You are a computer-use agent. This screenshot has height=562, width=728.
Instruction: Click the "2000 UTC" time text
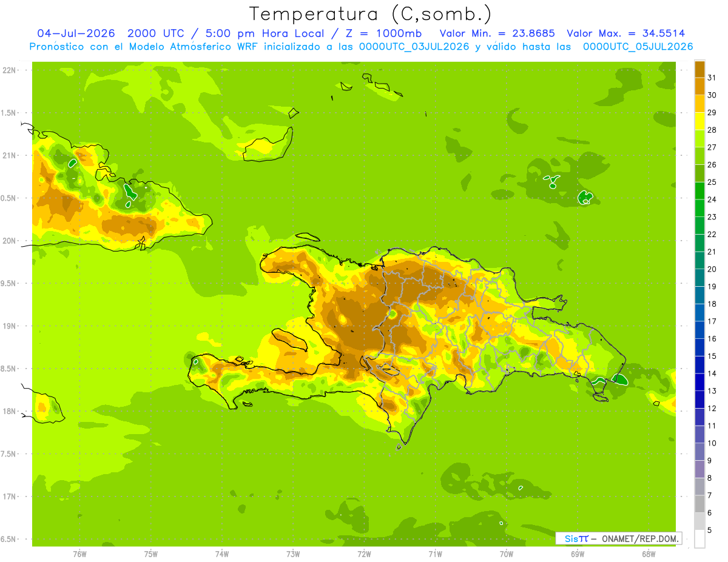(155, 33)
